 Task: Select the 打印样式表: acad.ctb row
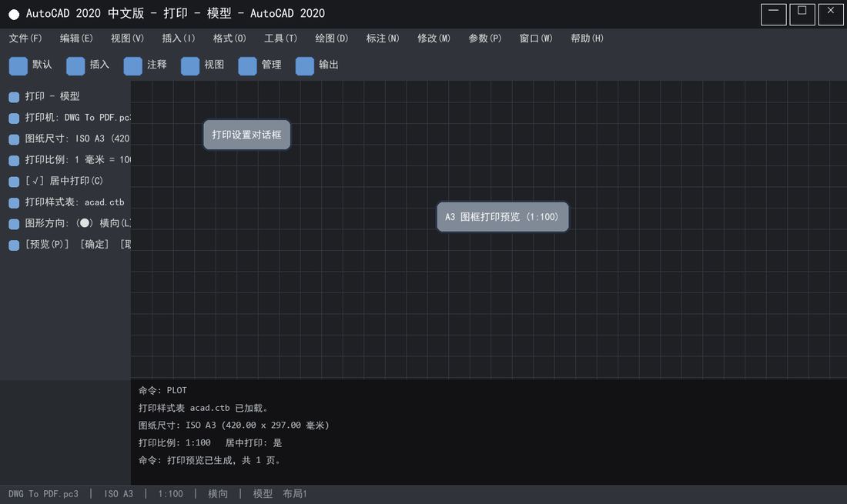pyautogui.click(x=75, y=202)
